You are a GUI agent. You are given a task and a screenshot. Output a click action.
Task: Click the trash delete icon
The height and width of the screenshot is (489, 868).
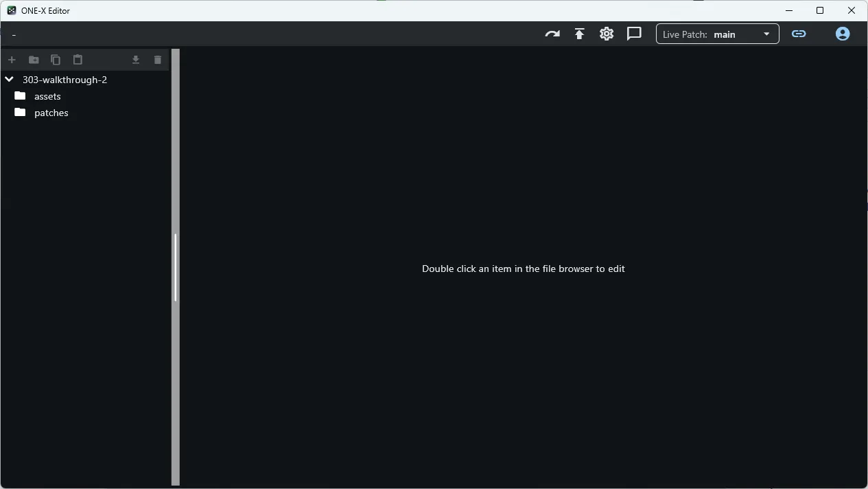pyautogui.click(x=158, y=60)
